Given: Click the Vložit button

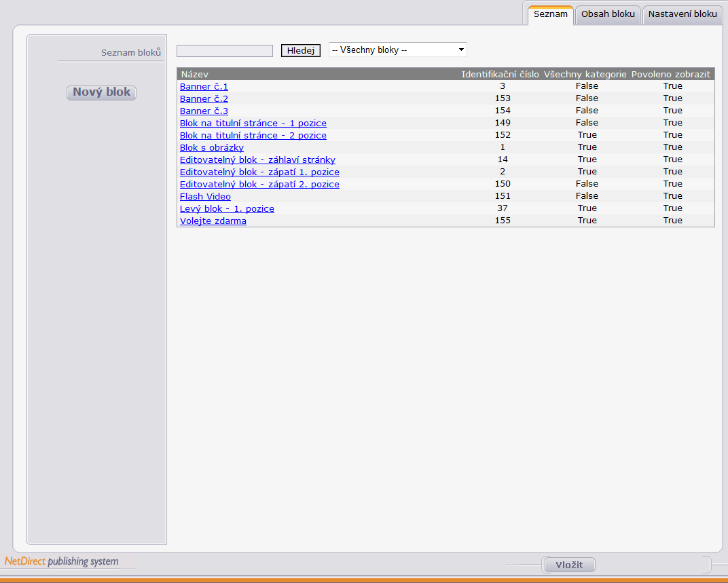Looking at the screenshot, I should pos(569,565).
